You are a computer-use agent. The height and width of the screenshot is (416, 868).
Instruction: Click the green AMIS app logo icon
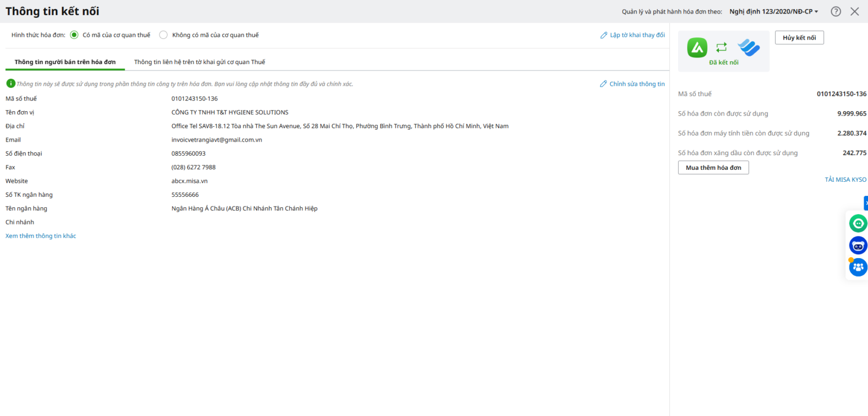point(697,48)
